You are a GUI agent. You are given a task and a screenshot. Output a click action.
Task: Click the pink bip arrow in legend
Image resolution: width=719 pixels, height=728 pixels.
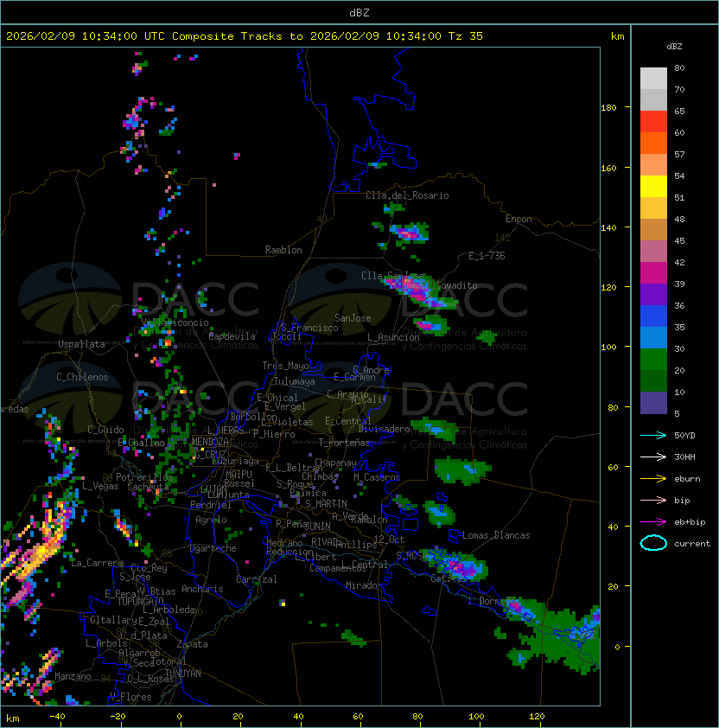tap(653, 500)
